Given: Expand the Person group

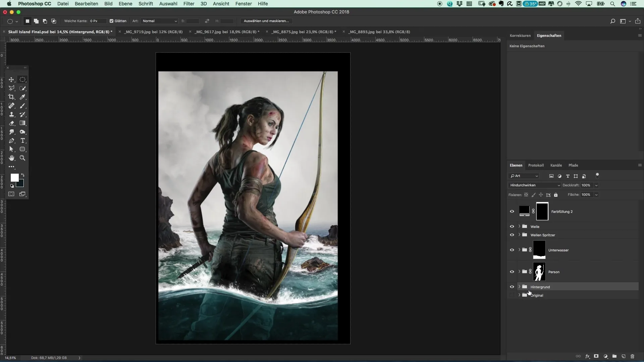Looking at the screenshot, I should tap(519, 271).
